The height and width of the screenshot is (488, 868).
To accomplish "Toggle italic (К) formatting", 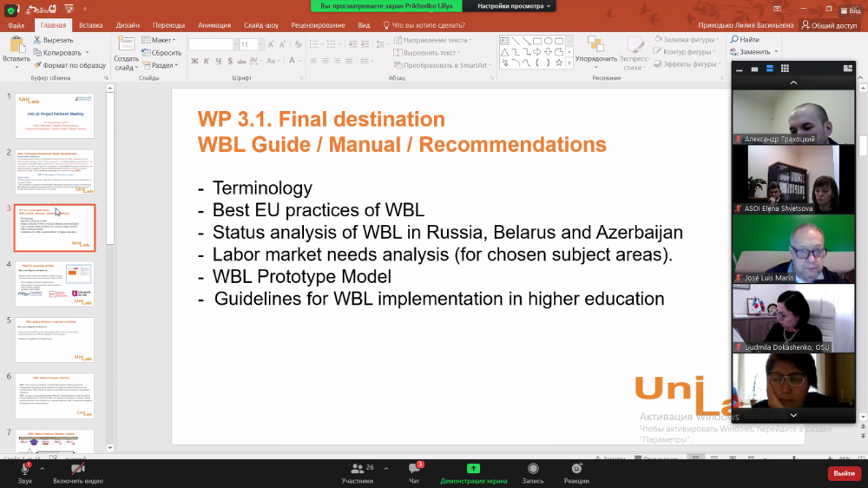I will pos(206,61).
